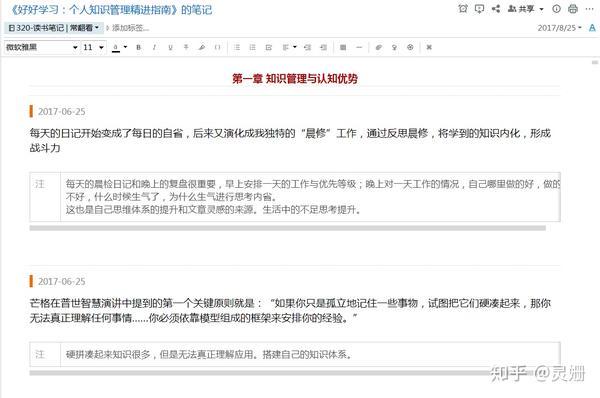The image size is (600, 398).
Task: Click the note title 《好好学习》的笔记
Action: (111, 10)
